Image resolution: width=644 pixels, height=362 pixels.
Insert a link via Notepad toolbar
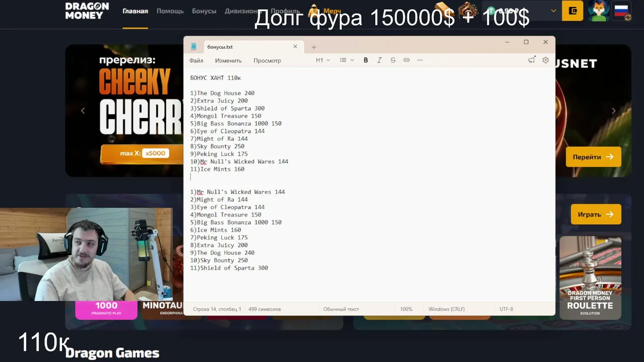[x=407, y=60]
